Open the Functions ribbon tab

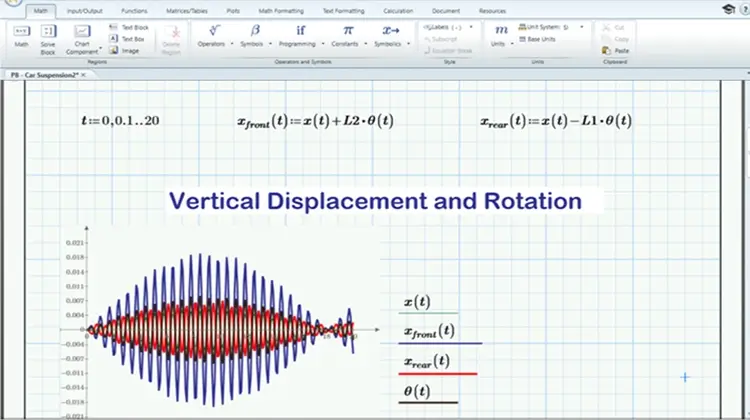[134, 11]
